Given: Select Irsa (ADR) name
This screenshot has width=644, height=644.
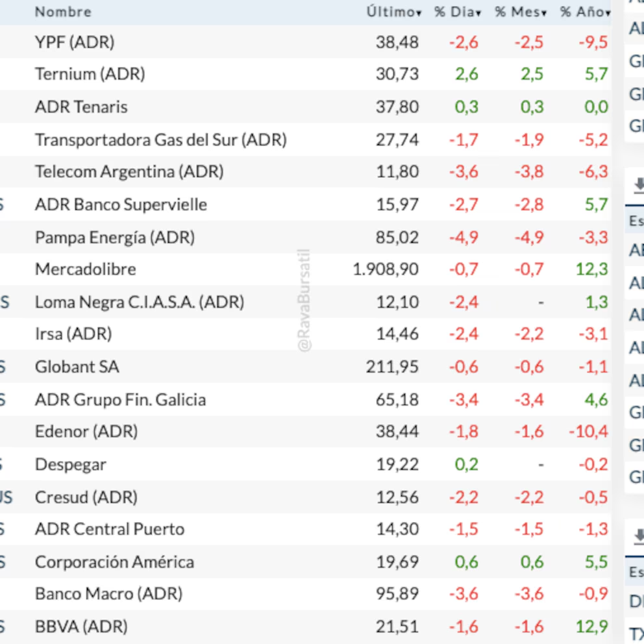Looking at the screenshot, I should (73, 334).
